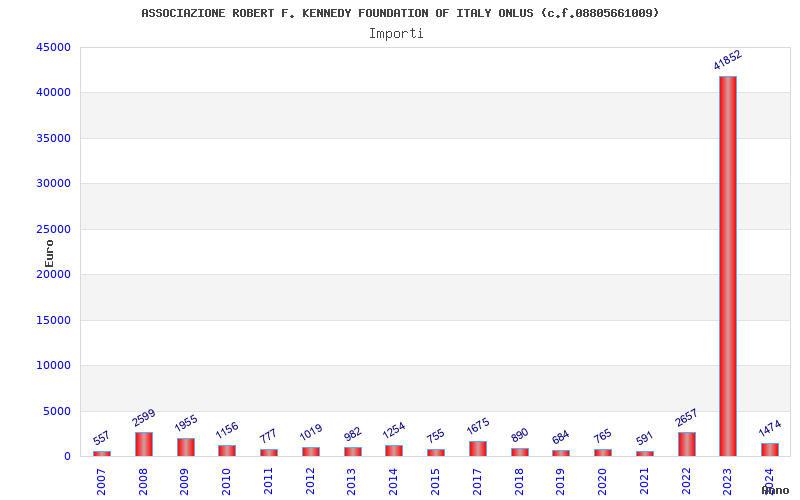Click the chart title with Kennedy Foundation
Screen dimensions: 800x500
401,13
